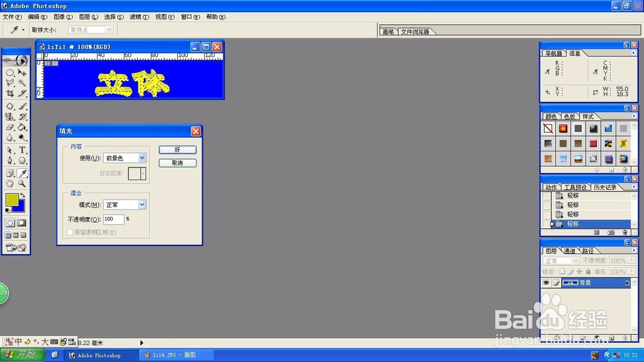Viewport: 644px width, 362px height.
Task: Click the yellow foreground color swatch
Action: tap(11, 199)
